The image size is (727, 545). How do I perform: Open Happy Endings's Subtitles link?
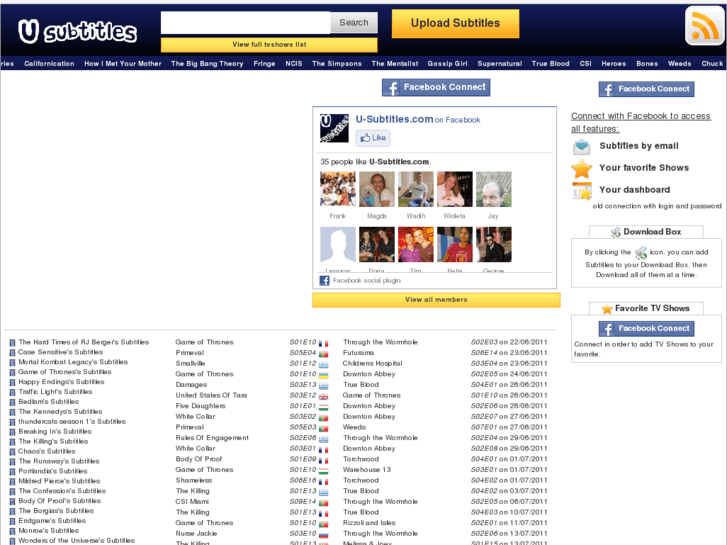61,382
